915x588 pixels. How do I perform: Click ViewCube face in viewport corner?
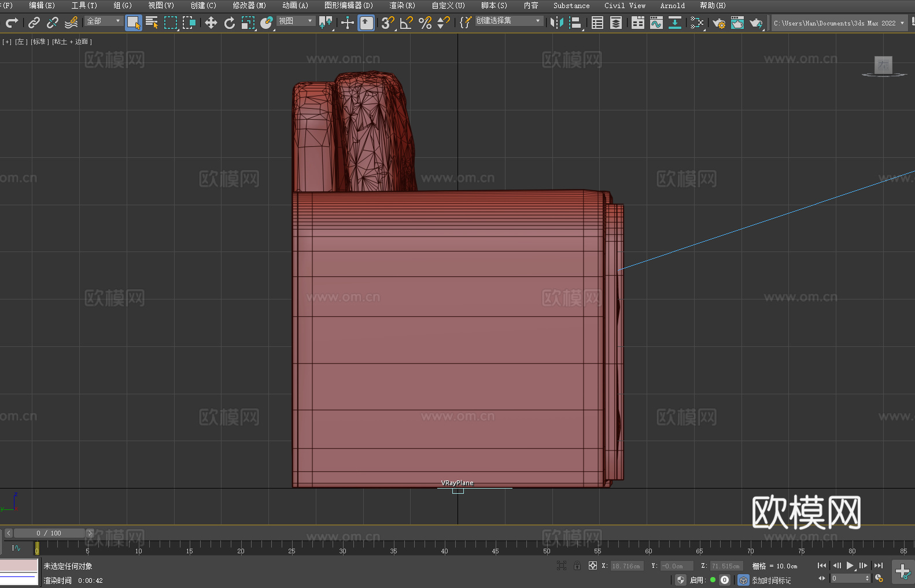coord(883,65)
